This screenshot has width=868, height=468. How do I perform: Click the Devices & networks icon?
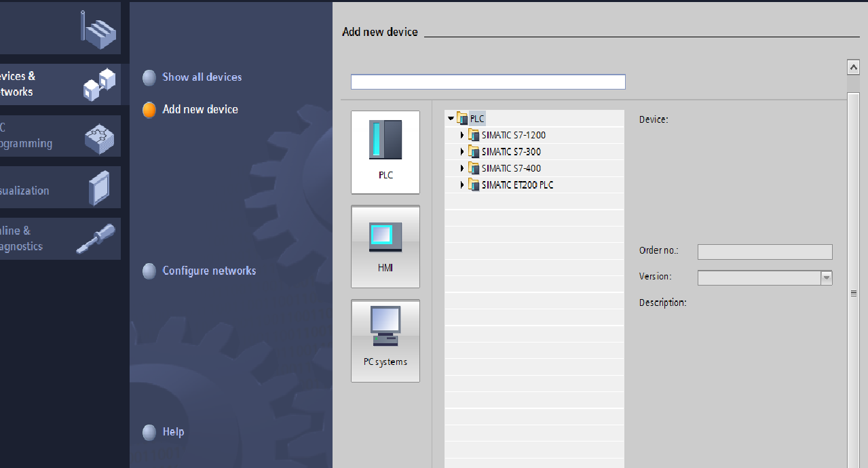tap(99, 84)
